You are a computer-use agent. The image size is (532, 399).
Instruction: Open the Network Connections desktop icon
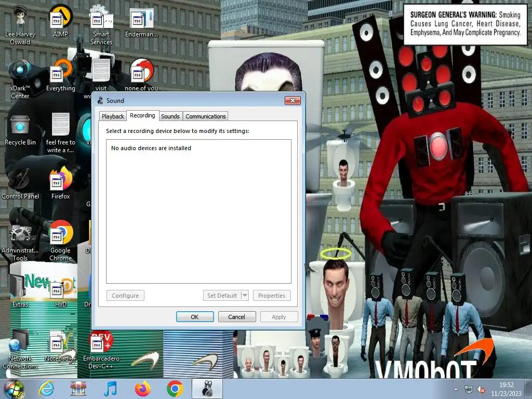[20, 350]
